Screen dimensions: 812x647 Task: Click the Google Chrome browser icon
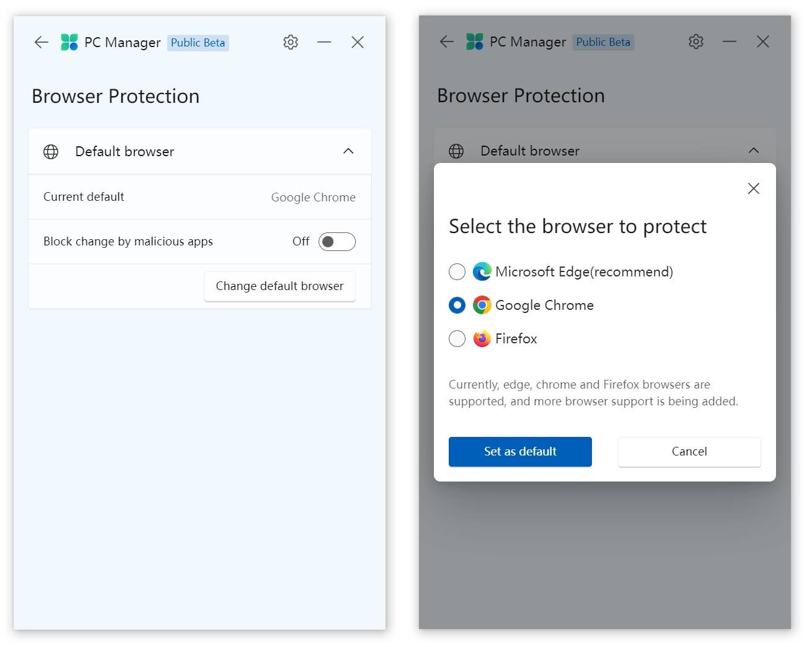(482, 305)
